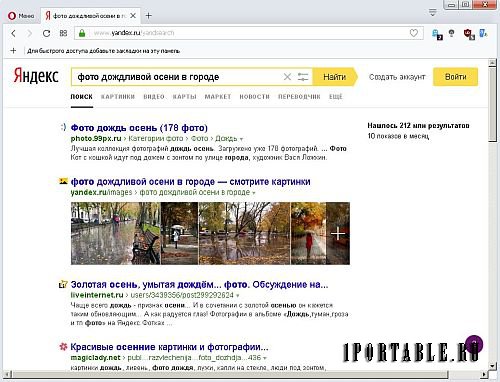Open thumbnail of woman in red coat
The image size is (500, 382).
click(308, 233)
